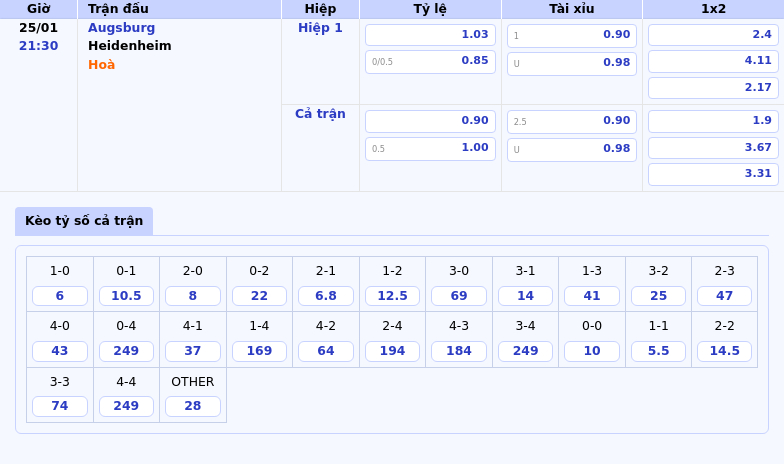
Task: Click the Augsburg team link
Action: [x=121, y=28]
